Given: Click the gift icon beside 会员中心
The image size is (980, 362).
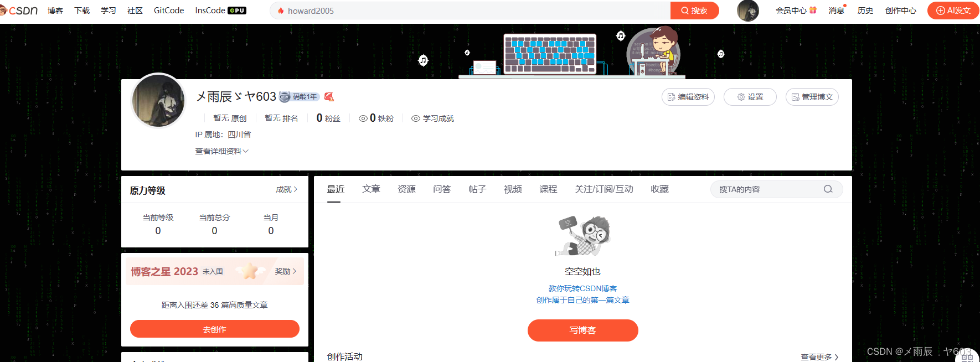Looking at the screenshot, I should [813, 10].
